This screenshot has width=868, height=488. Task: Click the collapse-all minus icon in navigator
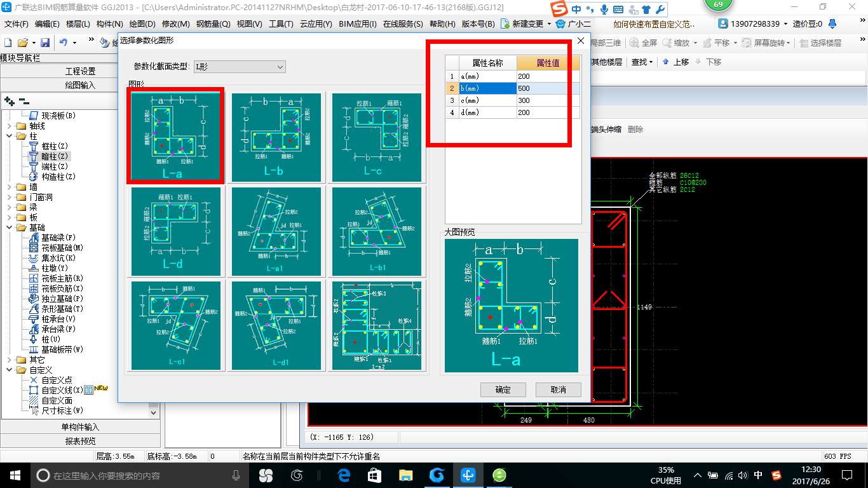(24, 101)
